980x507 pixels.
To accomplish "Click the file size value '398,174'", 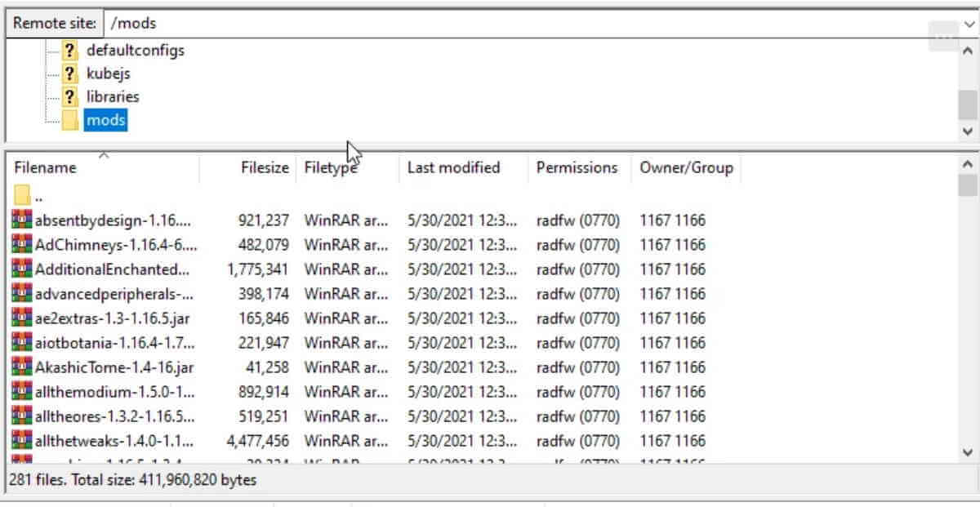I will coord(264,293).
